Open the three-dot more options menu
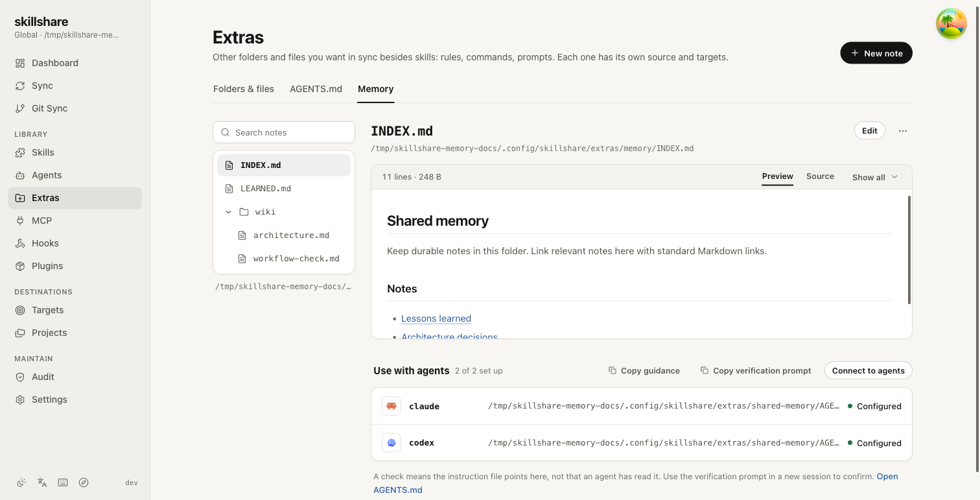Screen dimensions: 980x500 point(903,131)
